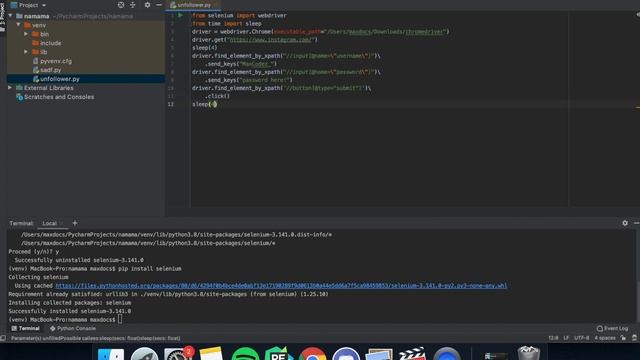
Task: Open Launchpad rocket icon in dock
Action: pos(144,354)
